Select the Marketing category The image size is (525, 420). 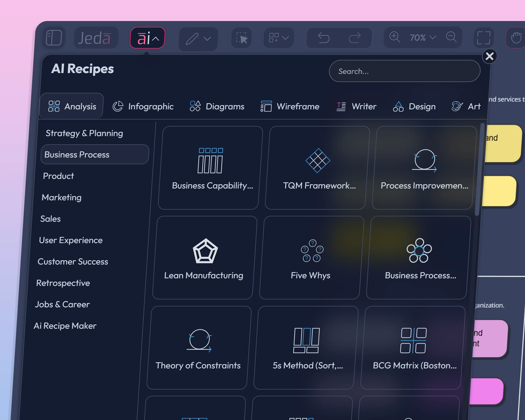[61, 197]
